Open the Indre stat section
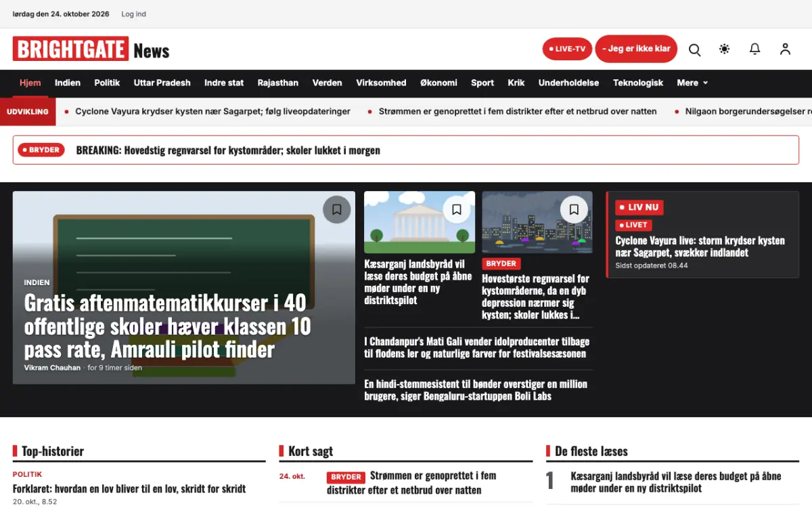The width and height of the screenshot is (812, 508). (x=224, y=83)
